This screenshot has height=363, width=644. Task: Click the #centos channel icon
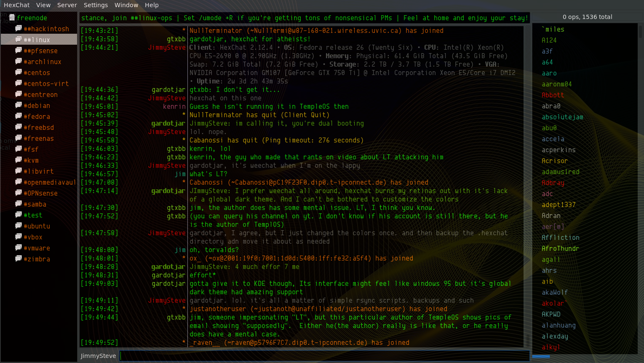tap(19, 72)
